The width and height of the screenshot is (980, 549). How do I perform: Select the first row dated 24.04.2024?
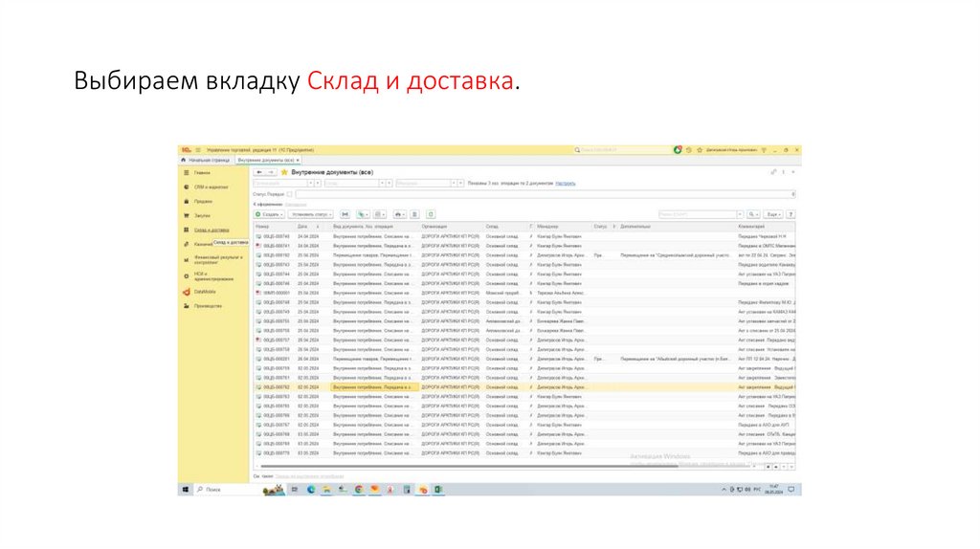point(524,236)
